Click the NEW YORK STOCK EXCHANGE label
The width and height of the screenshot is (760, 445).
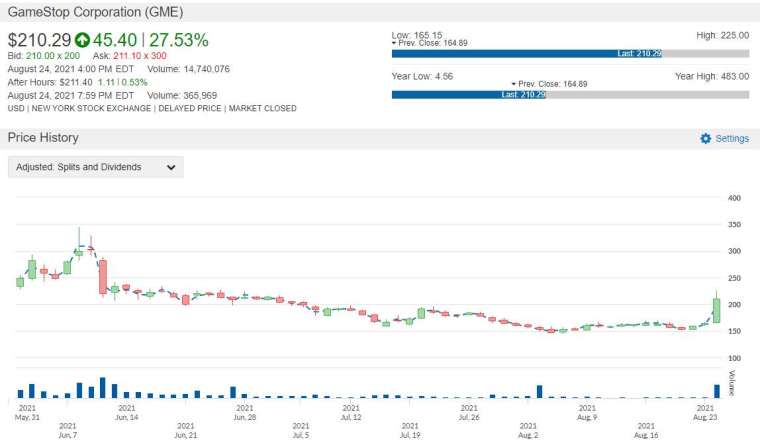pyautogui.click(x=91, y=109)
